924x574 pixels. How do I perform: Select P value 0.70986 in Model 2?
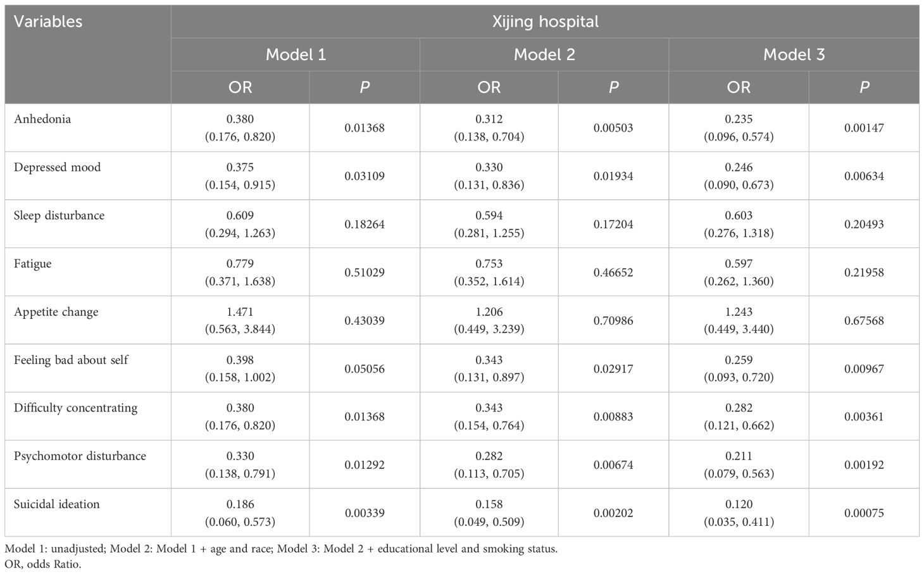tap(613, 320)
